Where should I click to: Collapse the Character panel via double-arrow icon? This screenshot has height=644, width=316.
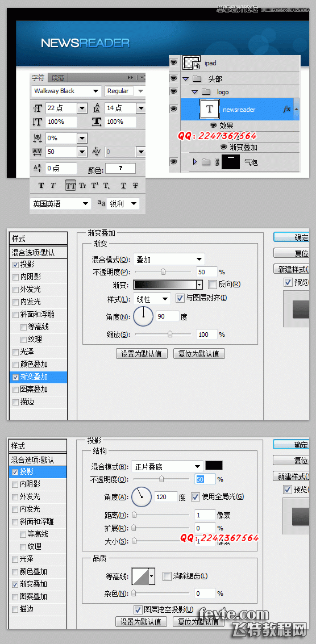tap(130, 77)
